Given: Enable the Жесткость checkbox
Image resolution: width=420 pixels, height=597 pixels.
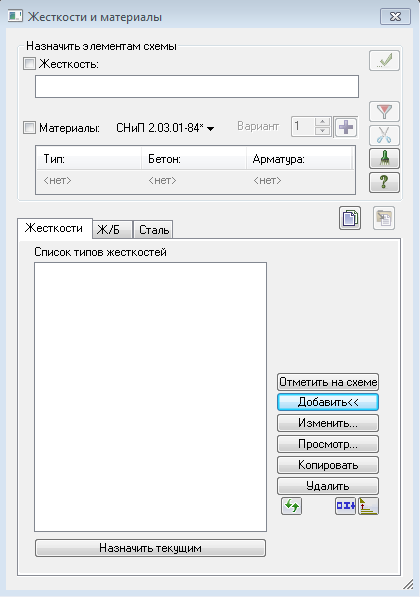Looking at the screenshot, I should tap(29, 64).
